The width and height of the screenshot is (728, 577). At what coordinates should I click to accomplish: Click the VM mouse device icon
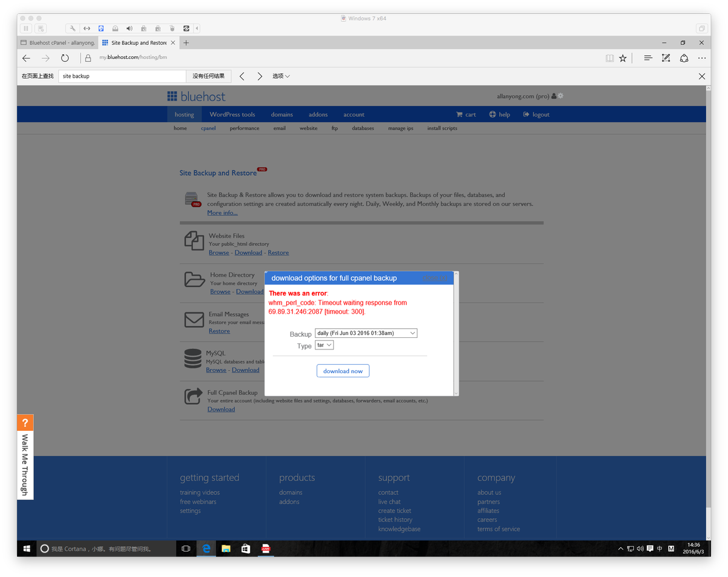[172, 28]
